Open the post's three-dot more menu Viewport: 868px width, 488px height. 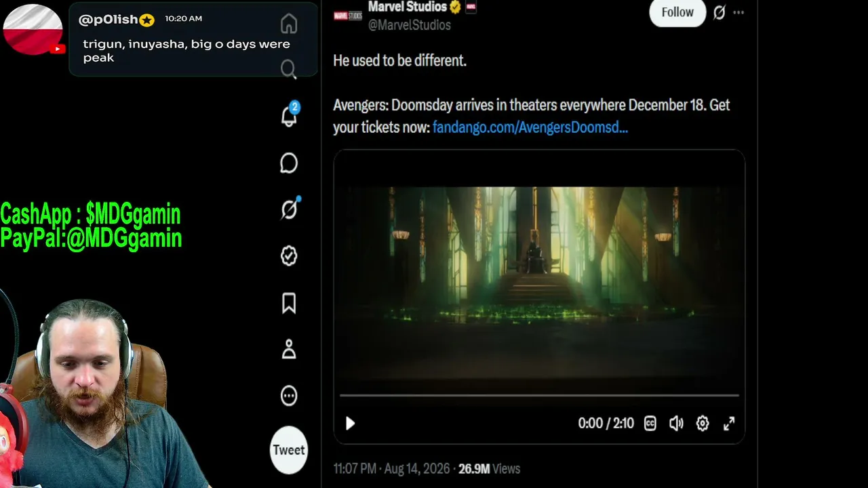pos(738,12)
